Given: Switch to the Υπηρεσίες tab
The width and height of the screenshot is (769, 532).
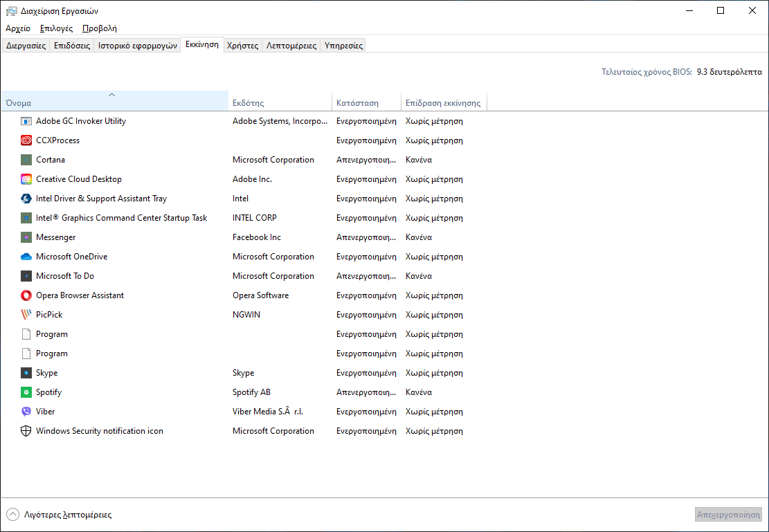Looking at the screenshot, I should click(343, 46).
